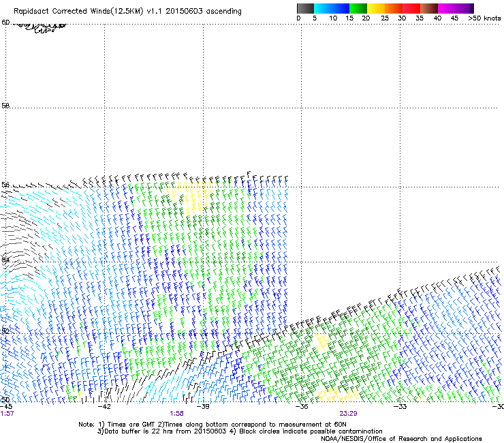Viewport: 504px width, 443px height.
Task: Click the '>50 knots' legend label
Action: click(484, 18)
